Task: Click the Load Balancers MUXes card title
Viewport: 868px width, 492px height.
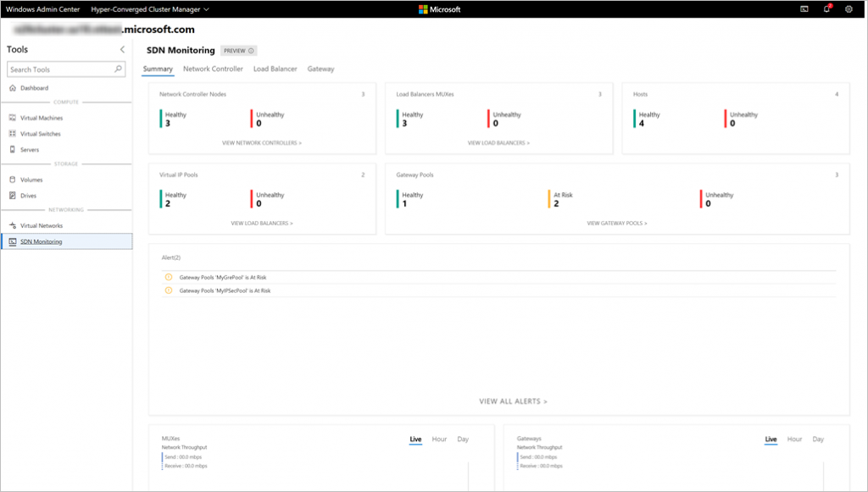Action: tap(426, 95)
